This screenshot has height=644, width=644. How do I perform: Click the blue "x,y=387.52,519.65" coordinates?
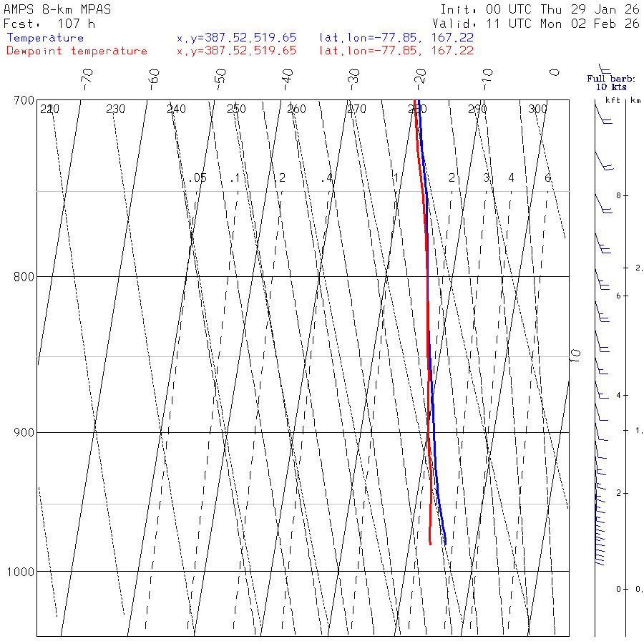(237, 38)
